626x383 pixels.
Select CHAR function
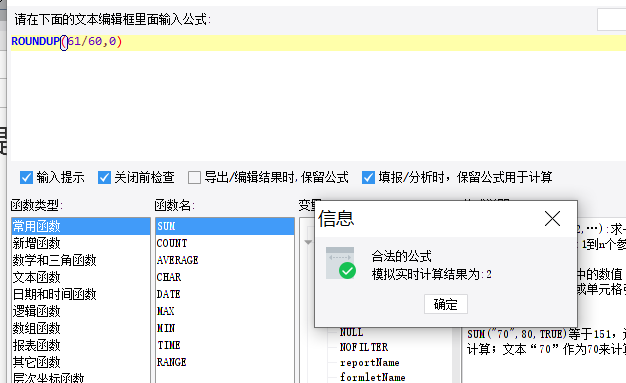pos(225,277)
